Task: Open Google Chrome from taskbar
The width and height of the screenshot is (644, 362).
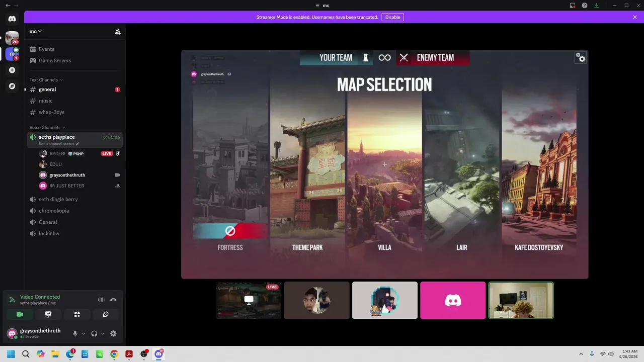Action: [114, 354]
